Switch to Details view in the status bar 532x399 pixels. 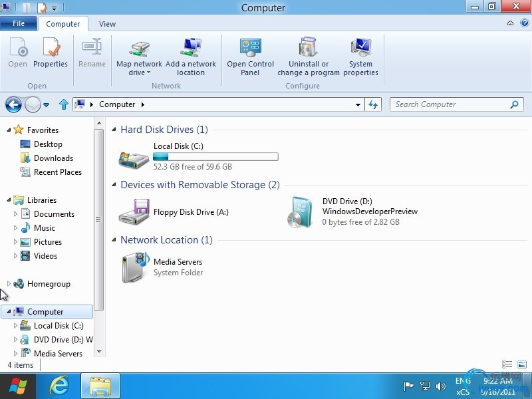(x=507, y=364)
